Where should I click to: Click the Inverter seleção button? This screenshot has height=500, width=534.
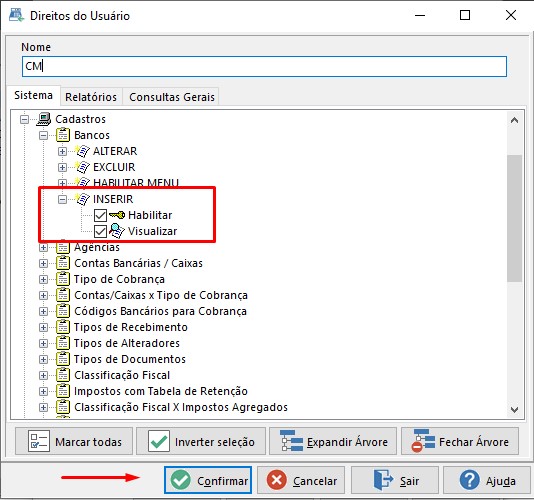tap(201, 441)
